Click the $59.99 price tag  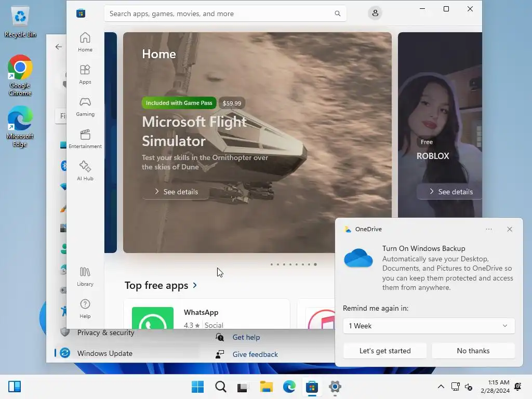pyautogui.click(x=232, y=103)
